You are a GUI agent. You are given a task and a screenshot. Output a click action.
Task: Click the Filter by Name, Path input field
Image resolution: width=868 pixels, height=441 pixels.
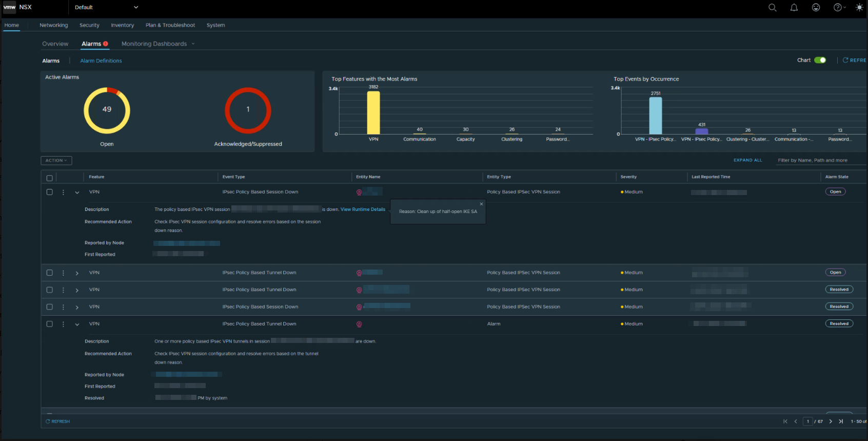point(821,160)
